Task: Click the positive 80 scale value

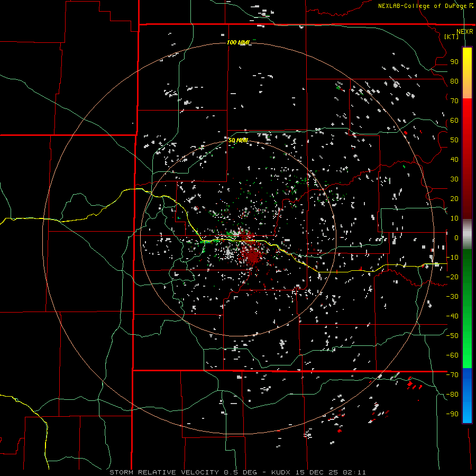Action: 454,81
